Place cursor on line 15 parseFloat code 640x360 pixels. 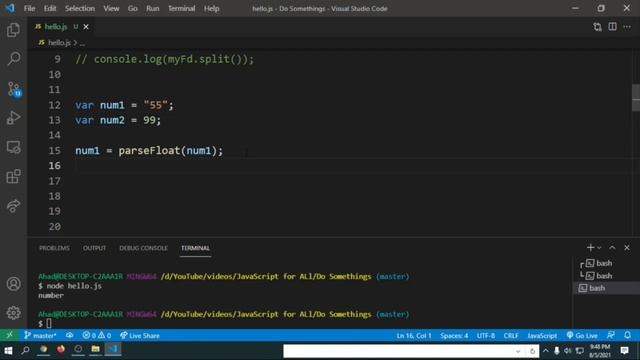tap(149, 151)
